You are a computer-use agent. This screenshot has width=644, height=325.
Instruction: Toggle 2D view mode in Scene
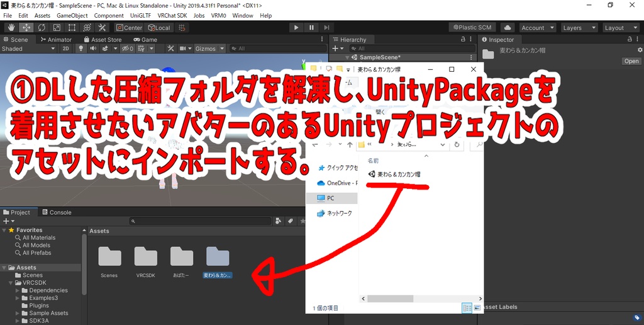(x=65, y=48)
